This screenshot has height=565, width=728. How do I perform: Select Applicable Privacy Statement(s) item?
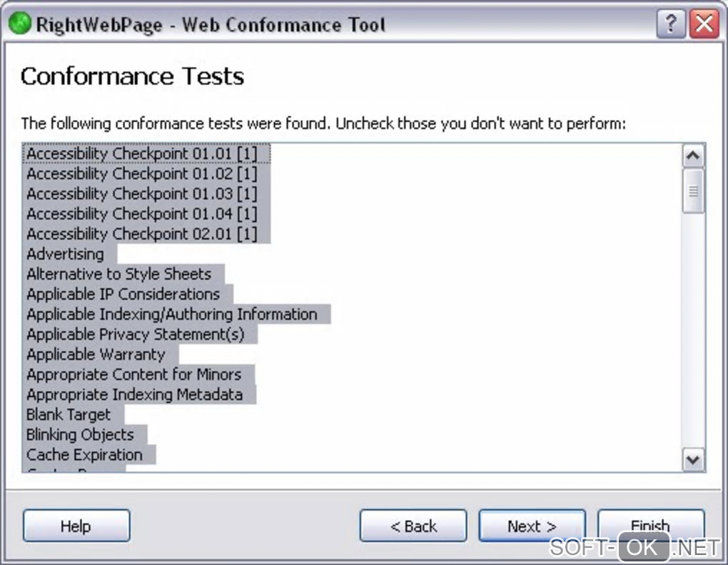pos(135,334)
